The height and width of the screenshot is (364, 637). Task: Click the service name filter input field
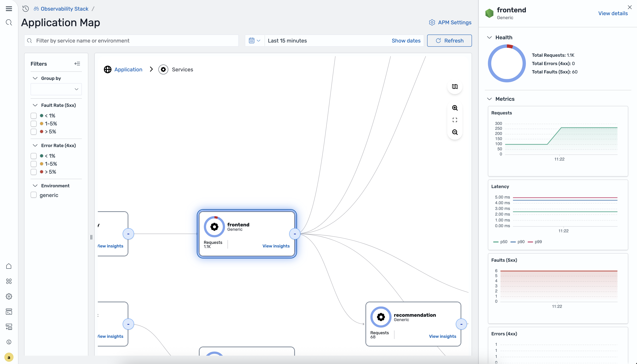[x=131, y=40]
